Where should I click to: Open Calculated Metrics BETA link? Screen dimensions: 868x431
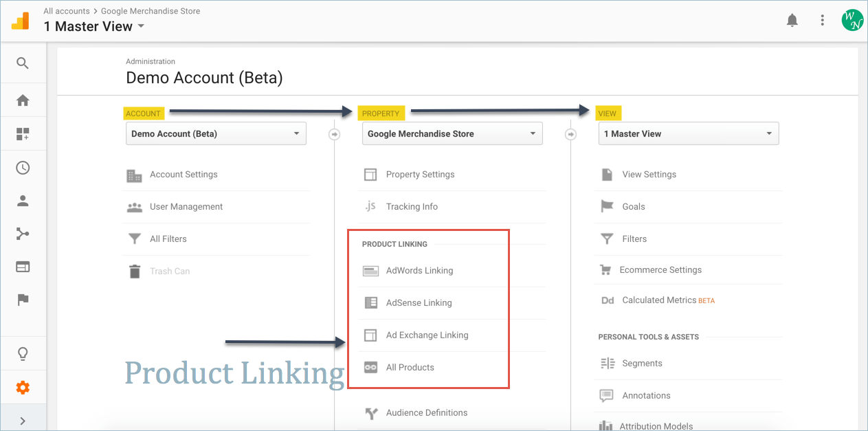click(x=669, y=300)
